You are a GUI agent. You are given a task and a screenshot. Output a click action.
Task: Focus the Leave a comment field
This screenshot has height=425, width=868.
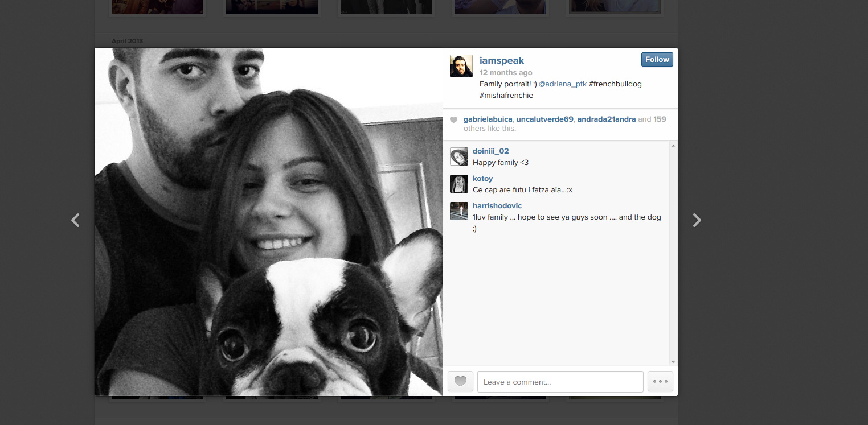tap(560, 382)
